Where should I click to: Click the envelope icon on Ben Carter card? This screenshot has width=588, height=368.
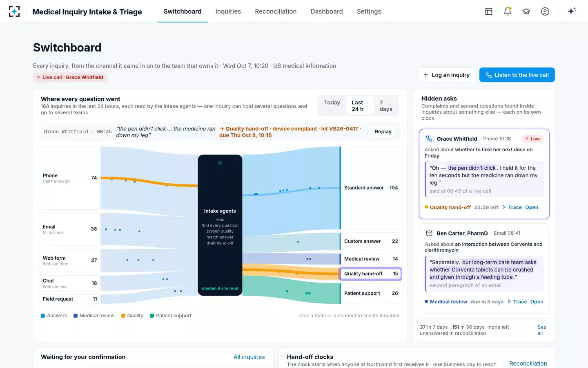[x=429, y=233]
